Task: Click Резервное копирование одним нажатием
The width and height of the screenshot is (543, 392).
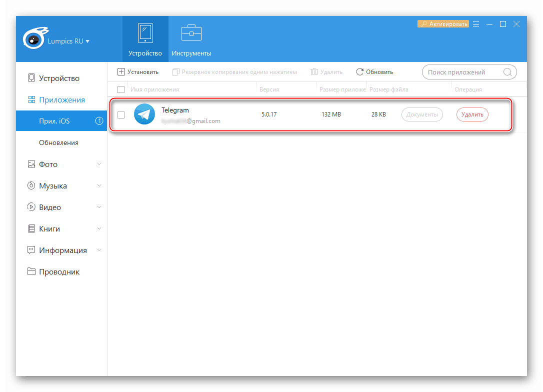Action: 234,72
